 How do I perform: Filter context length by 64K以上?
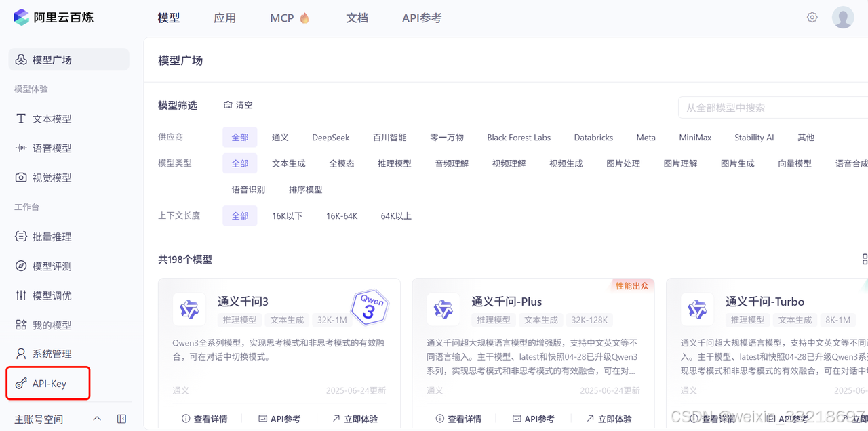[x=396, y=216]
